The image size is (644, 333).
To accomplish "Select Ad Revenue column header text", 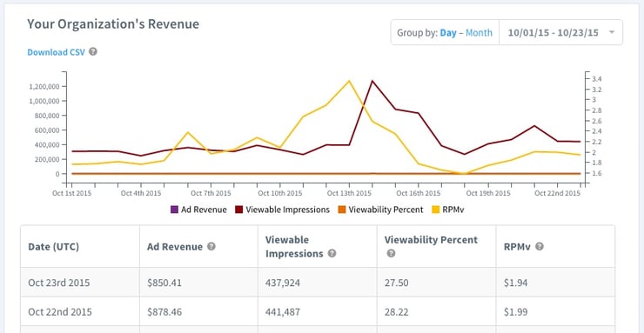I will click(x=175, y=246).
